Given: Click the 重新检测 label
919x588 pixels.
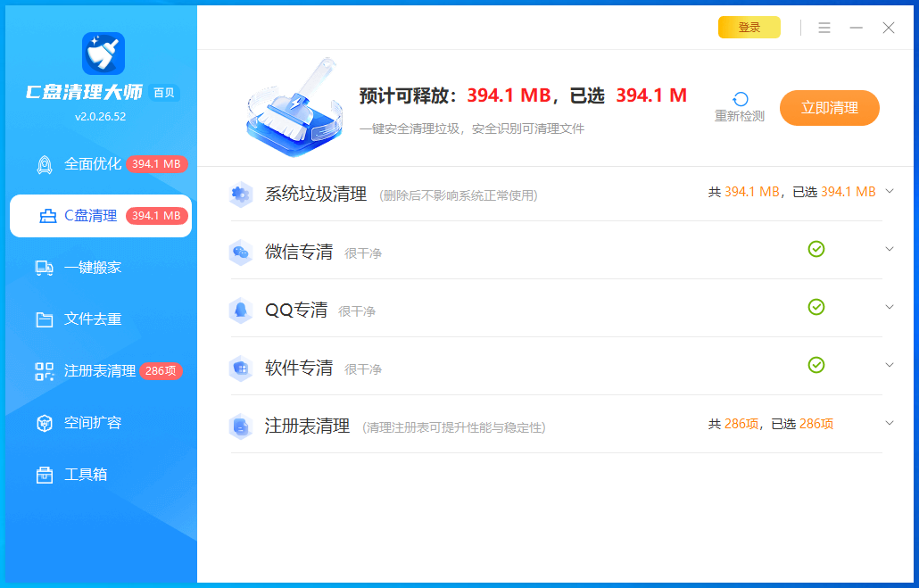Looking at the screenshot, I should [x=740, y=116].
